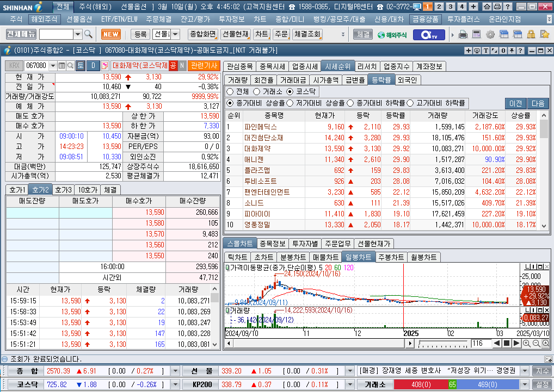Click the stock search magnifier next to code field
554x392 pixels.
[x=70, y=66]
